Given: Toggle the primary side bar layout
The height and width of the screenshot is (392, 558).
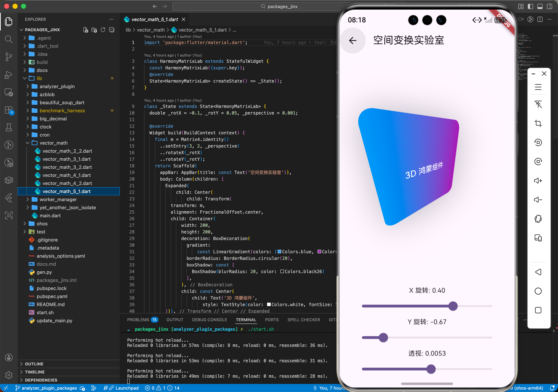Looking at the screenshot, I should (531, 6).
